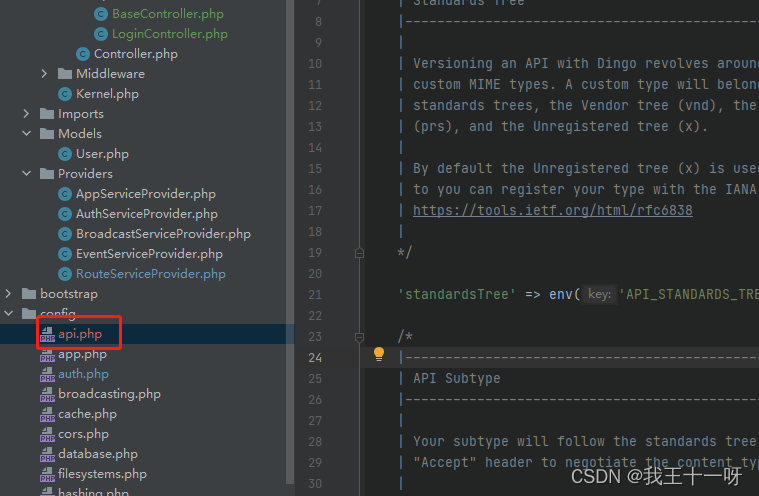
Task: Open LoginController.php file
Action: 169,34
